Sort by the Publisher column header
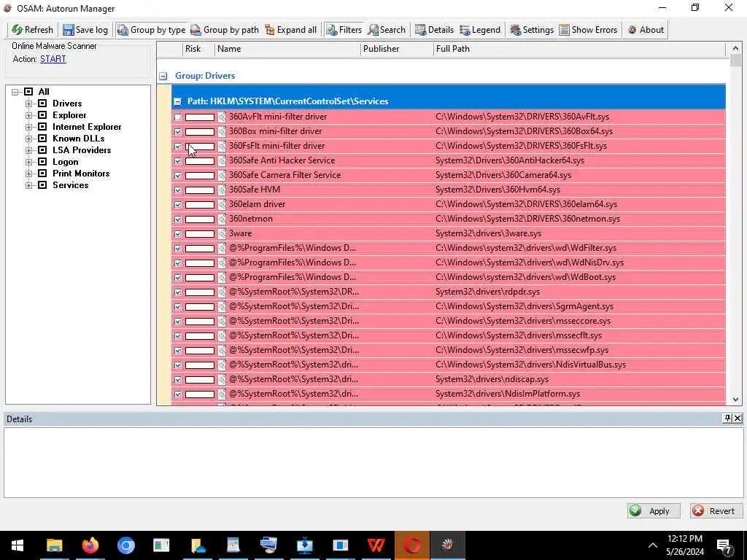Screen dimensions: 747x560 (x=397, y=49)
